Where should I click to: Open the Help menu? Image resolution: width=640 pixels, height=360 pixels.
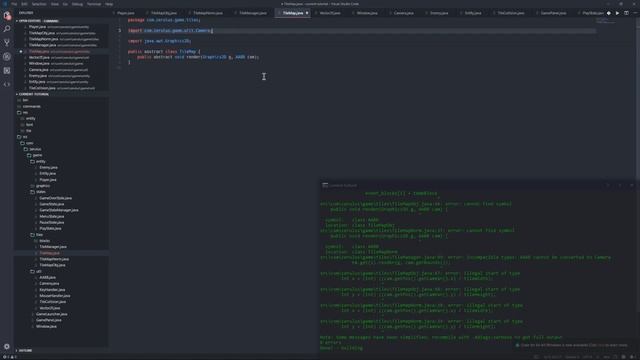[109, 4]
